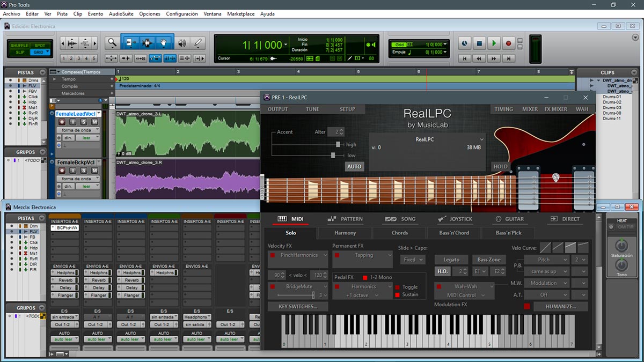Click Return to Zero transport button
Screen dimensions: 644x362
coord(465,58)
